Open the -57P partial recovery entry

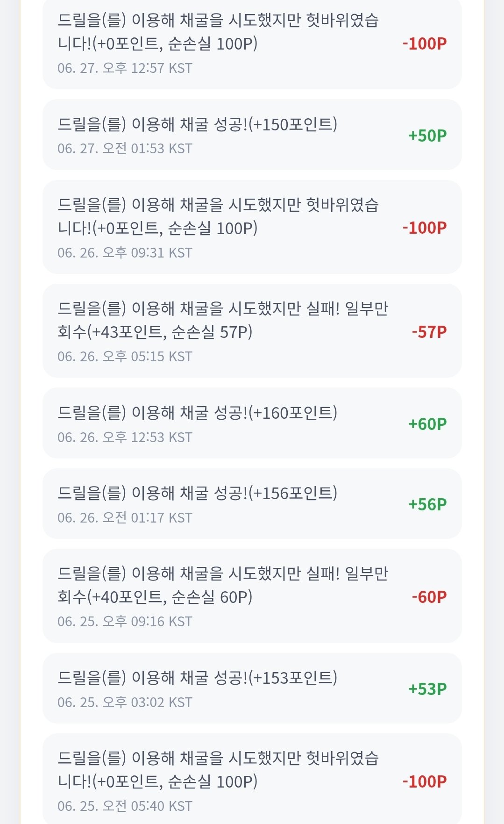click(x=252, y=330)
